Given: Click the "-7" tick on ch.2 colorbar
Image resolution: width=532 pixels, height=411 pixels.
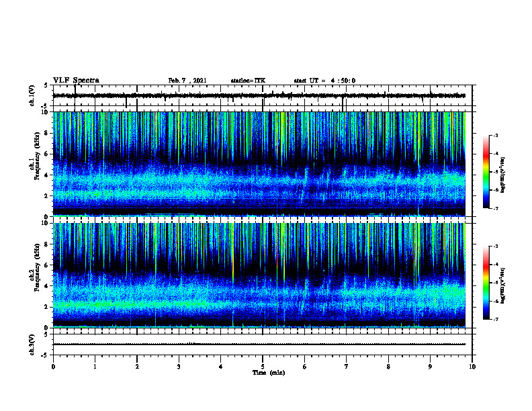Looking at the screenshot, I should tap(496, 320).
